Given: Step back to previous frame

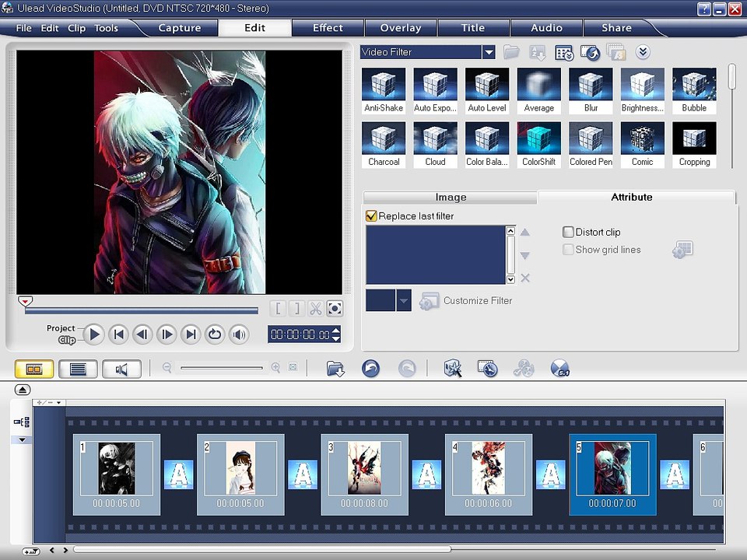Looking at the screenshot, I should [x=142, y=334].
